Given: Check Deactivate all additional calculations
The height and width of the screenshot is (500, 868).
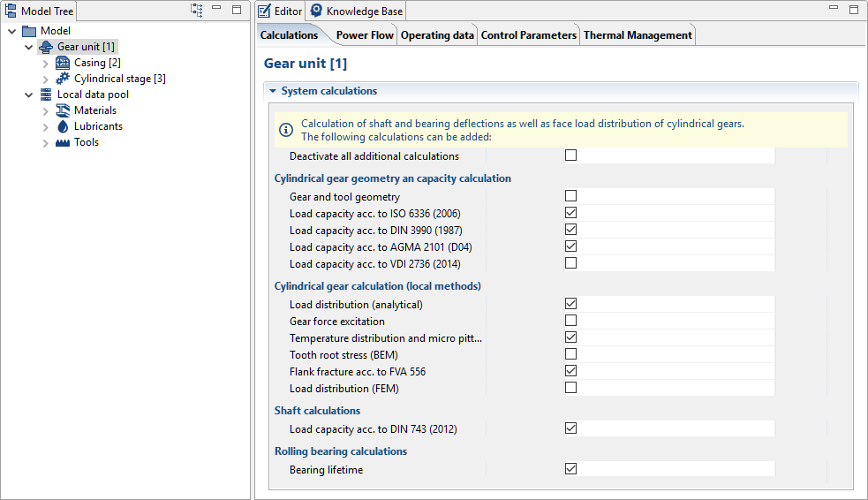Looking at the screenshot, I should 570,155.
